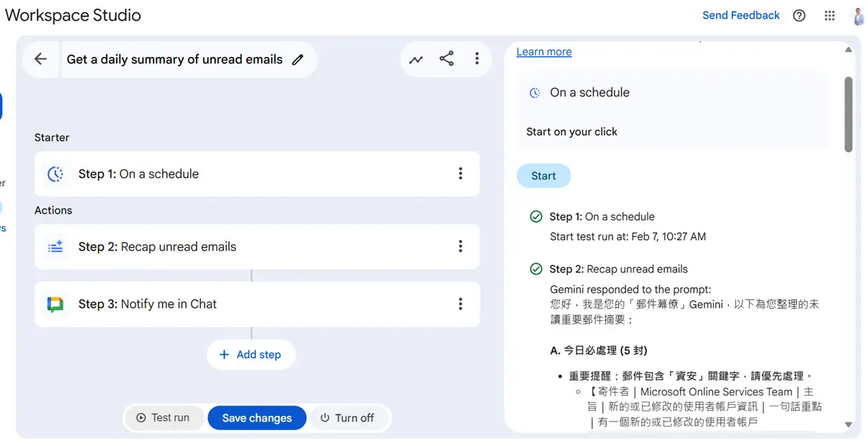Click the 'Starter' section label

coord(52,138)
